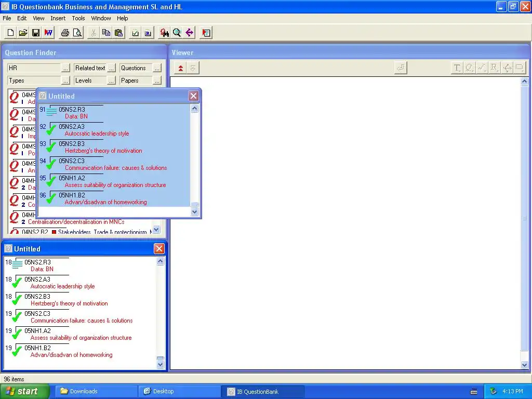Open the Window menu
The width and height of the screenshot is (532, 399).
tap(101, 18)
